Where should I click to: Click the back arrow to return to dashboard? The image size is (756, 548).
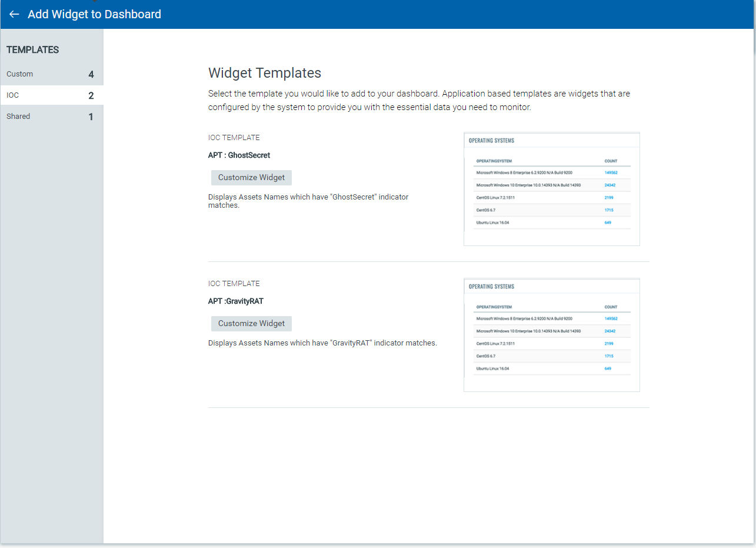point(14,14)
